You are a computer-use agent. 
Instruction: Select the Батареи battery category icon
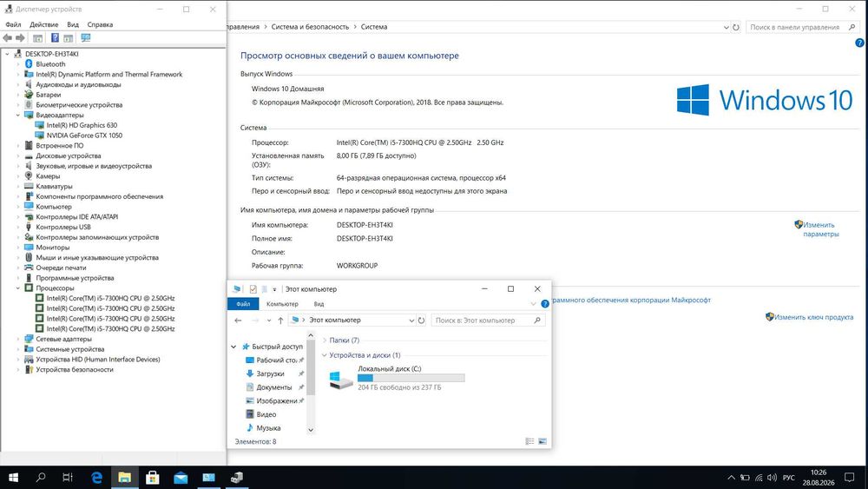coord(29,95)
